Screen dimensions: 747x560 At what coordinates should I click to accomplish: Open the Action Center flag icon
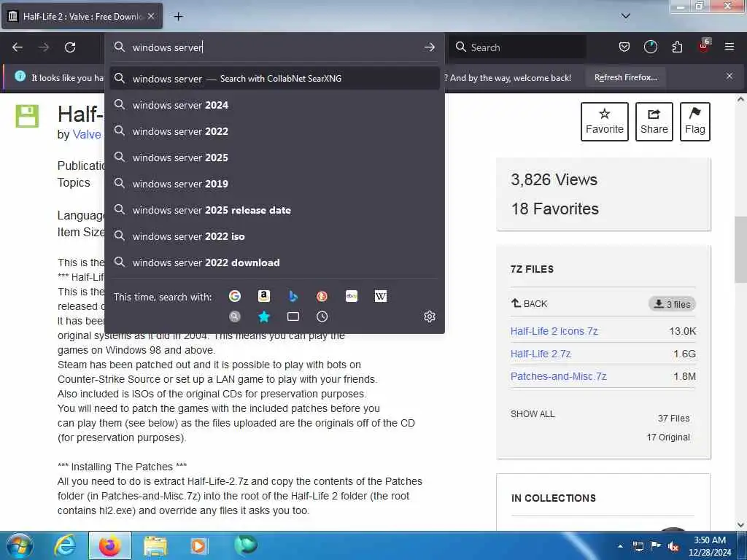click(x=656, y=546)
